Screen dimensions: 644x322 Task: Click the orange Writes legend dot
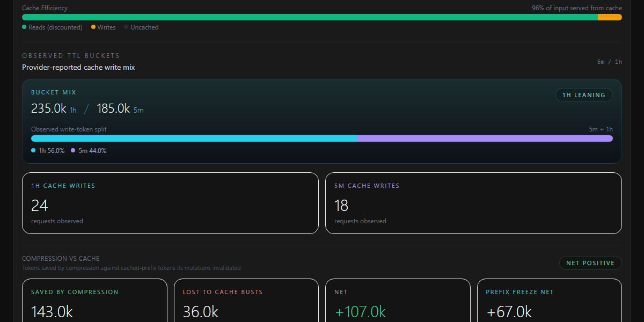[93, 27]
